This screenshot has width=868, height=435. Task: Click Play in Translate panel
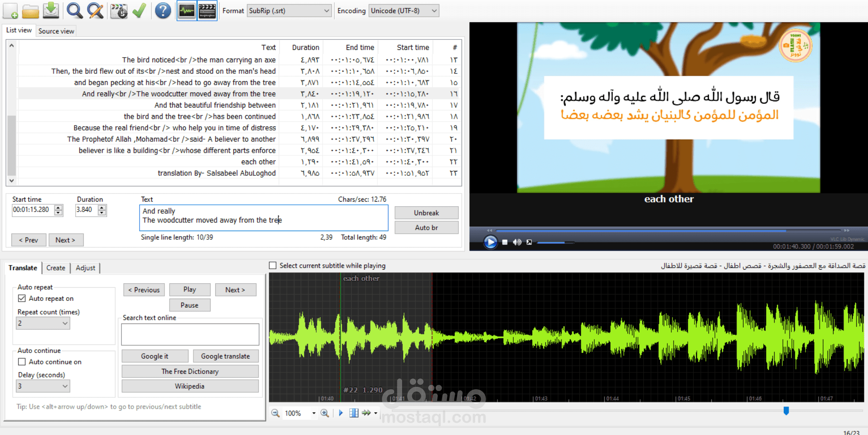[190, 290]
